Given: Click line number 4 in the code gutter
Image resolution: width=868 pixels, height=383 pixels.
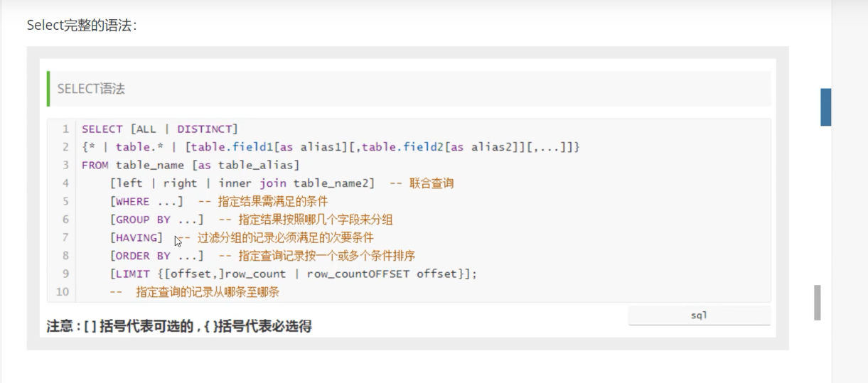Looking at the screenshot, I should click(65, 183).
